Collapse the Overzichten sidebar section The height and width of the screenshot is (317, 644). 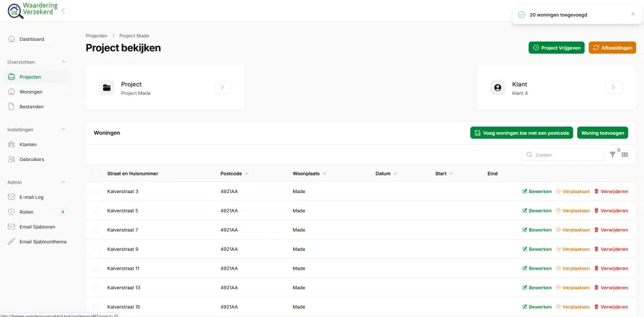tap(63, 62)
